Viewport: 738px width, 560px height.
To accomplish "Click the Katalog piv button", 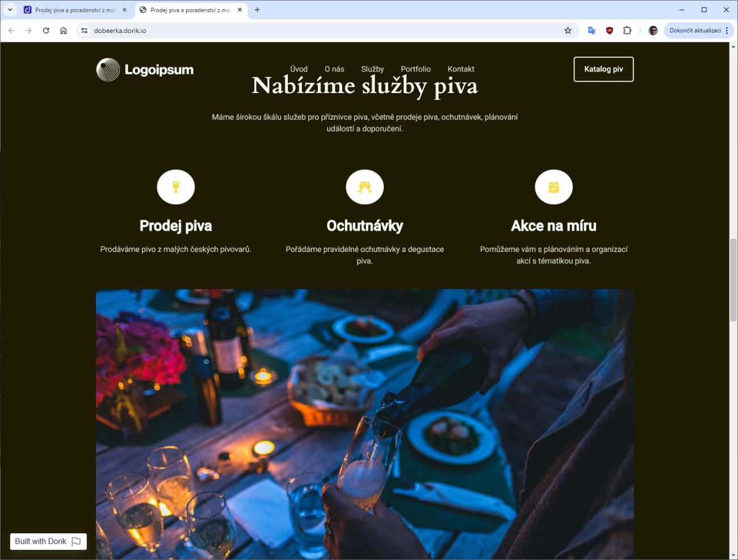I will click(x=603, y=69).
